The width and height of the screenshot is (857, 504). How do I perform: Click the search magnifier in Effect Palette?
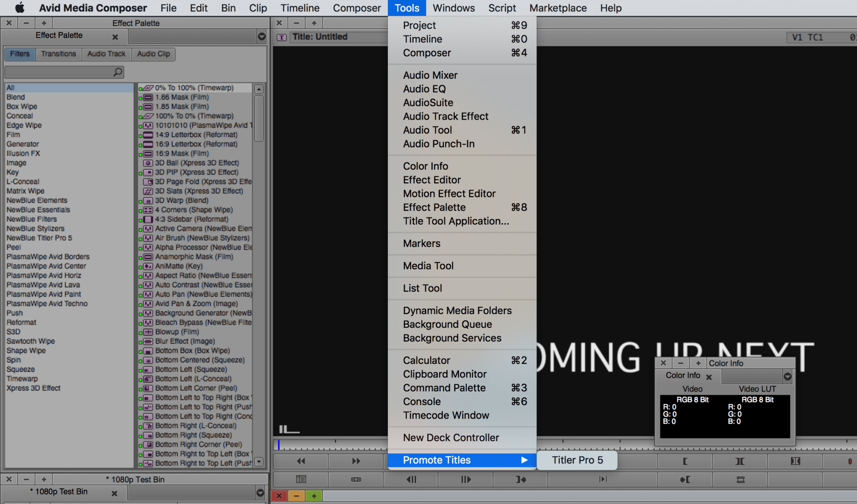(118, 72)
